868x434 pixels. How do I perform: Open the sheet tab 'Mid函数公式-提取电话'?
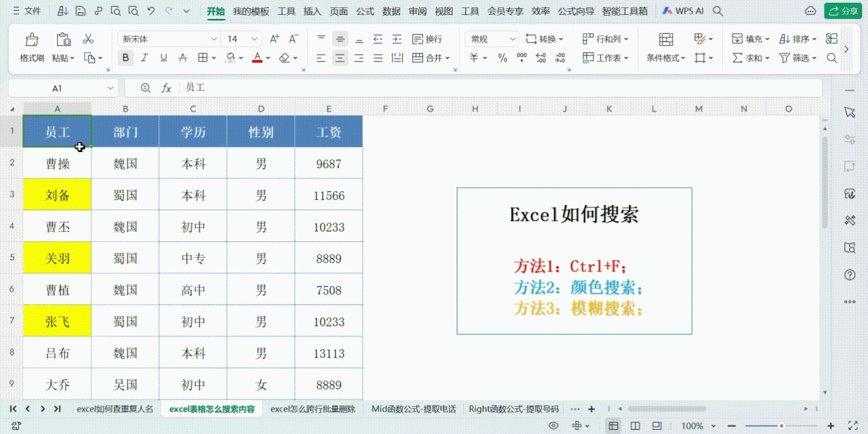pos(414,409)
